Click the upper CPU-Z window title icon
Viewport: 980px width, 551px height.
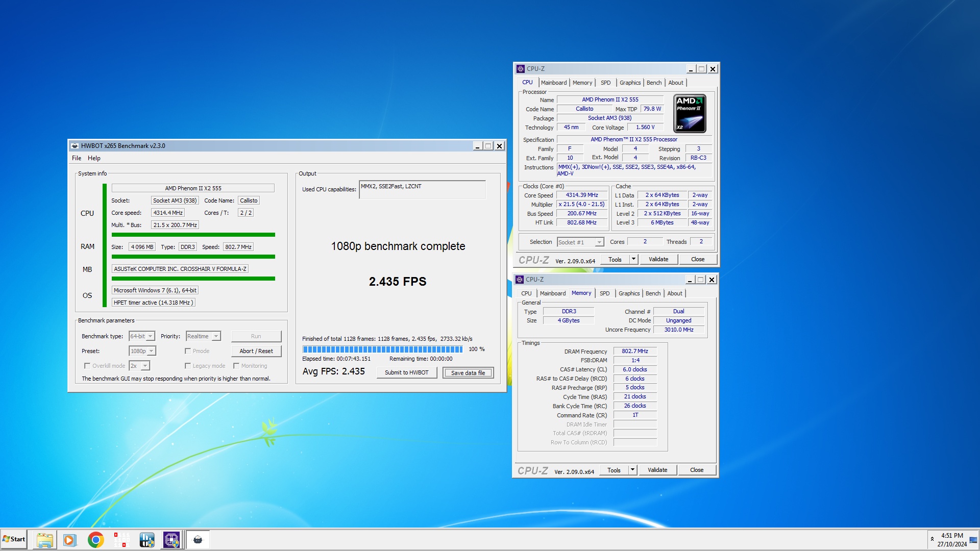[x=521, y=69]
